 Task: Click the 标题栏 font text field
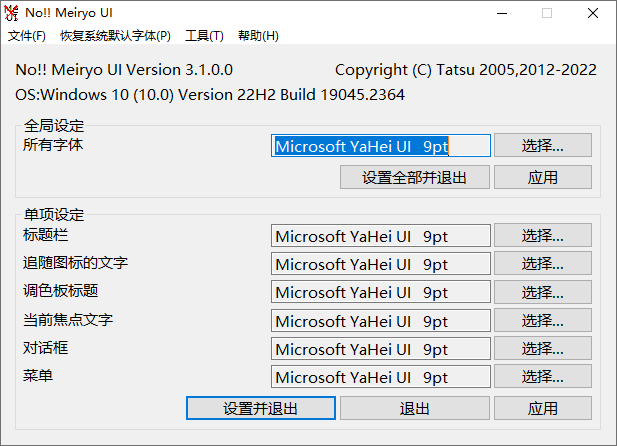[x=380, y=236]
